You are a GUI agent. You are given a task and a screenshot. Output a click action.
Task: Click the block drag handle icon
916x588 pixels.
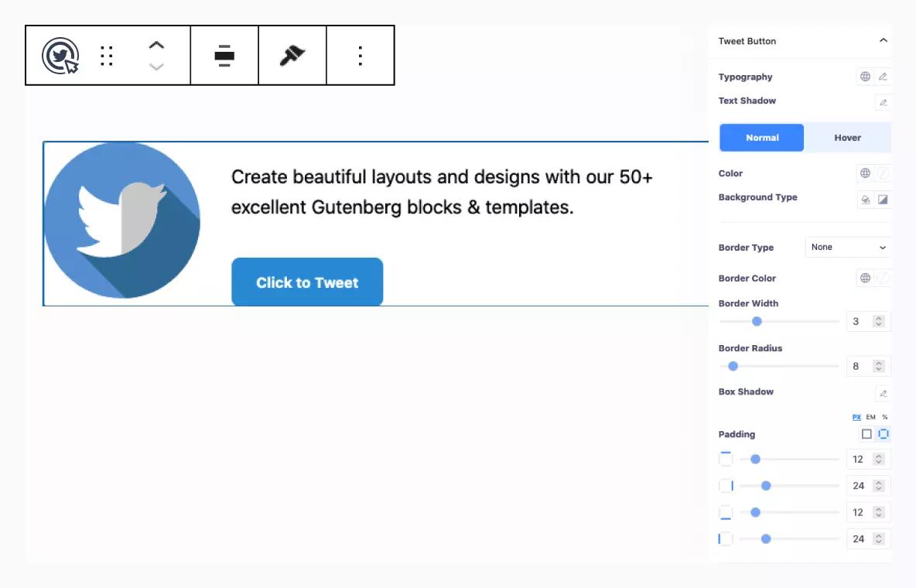(107, 55)
